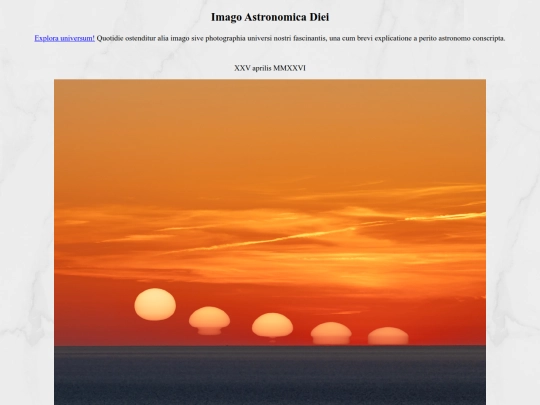Image resolution: width=540 pixels, height=405 pixels.
Task: Click the 'Imago Astronomica Diei' heading
Action: [270, 17]
